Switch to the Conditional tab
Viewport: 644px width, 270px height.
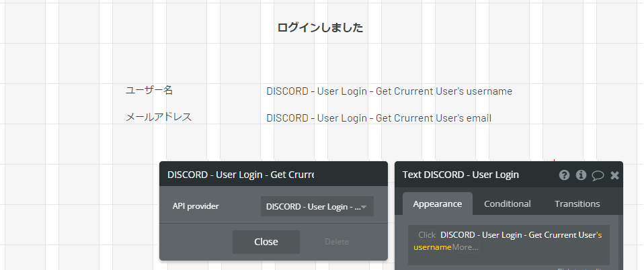pyautogui.click(x=508, y=204)
